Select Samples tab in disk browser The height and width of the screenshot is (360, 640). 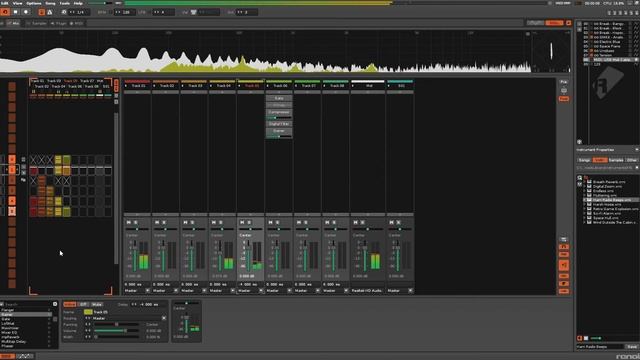(616, 160)
